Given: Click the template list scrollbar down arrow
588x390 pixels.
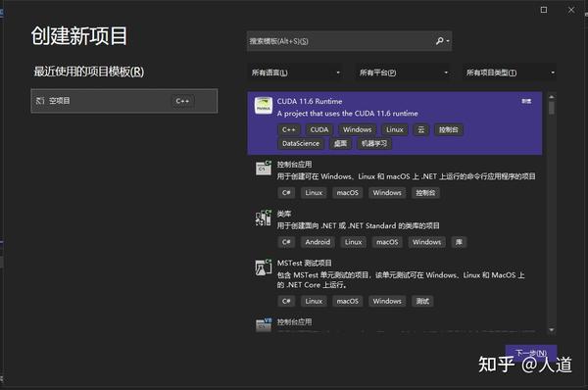Looking at the screenshot, I should 551,330.
